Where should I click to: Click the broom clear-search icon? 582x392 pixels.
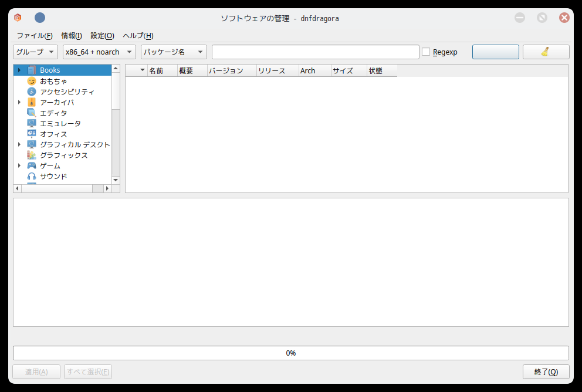546,52
